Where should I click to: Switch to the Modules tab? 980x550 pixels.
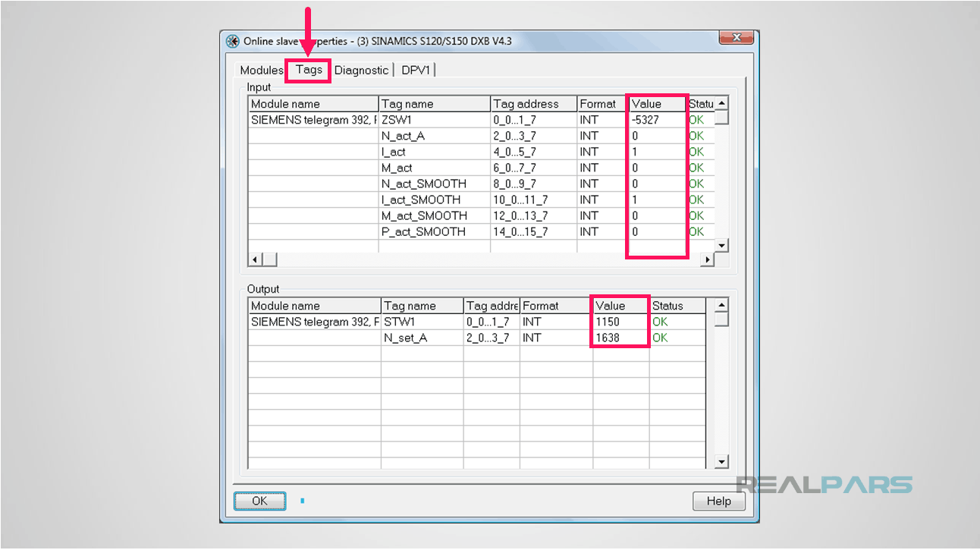tap(261, 70)
